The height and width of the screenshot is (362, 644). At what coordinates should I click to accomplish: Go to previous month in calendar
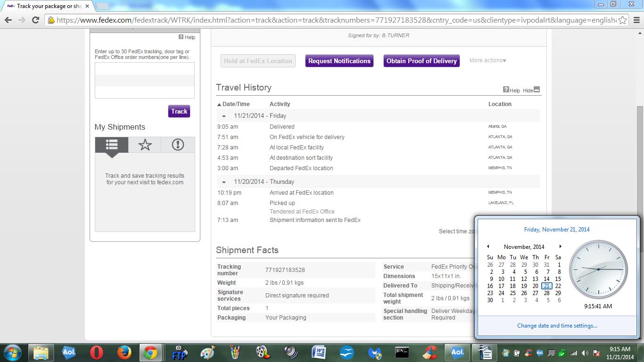click(x=488, y=247)
